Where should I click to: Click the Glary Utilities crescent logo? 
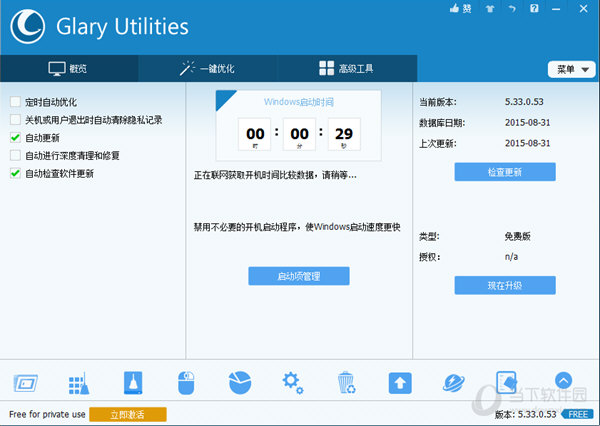click(x=28, y=26)
